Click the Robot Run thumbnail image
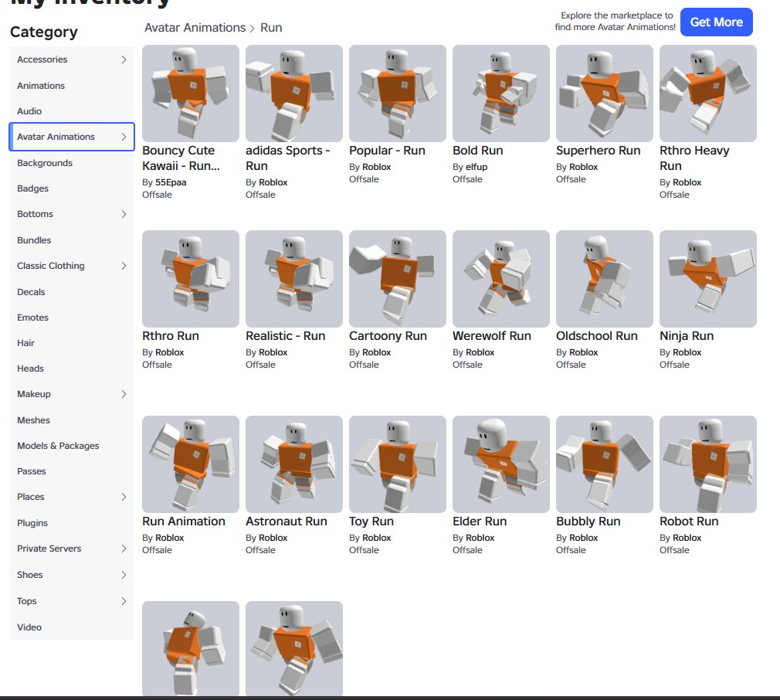The width and height of the screenshot is (780, 700). click(708, 464)
